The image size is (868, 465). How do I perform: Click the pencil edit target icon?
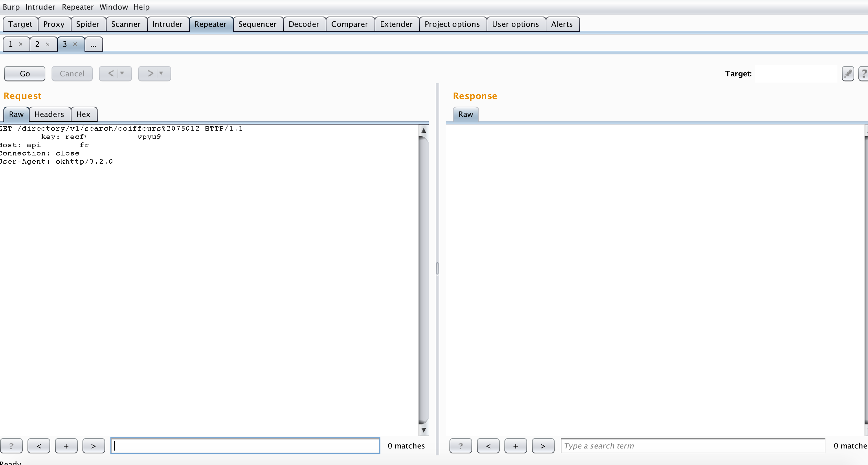848,74
